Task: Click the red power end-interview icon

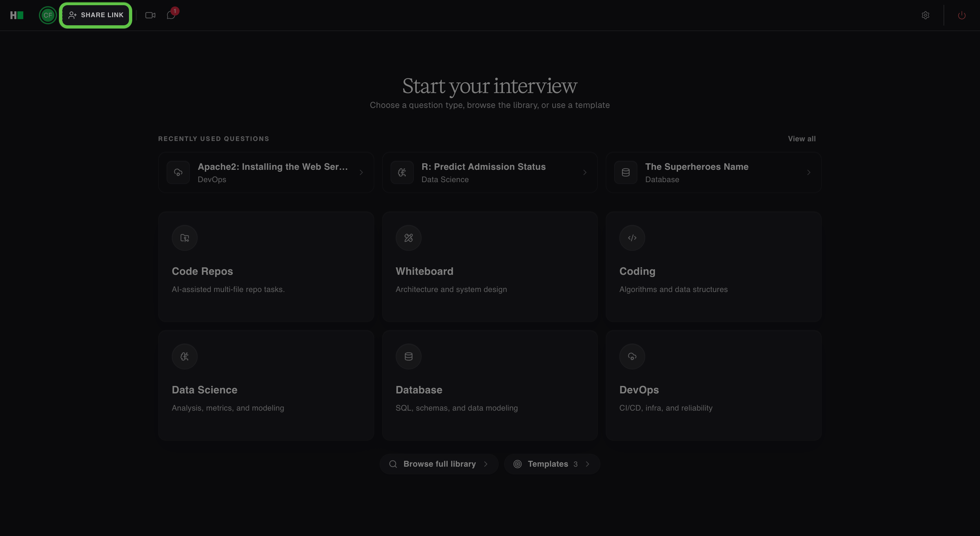Action: [x=962, y=15]
